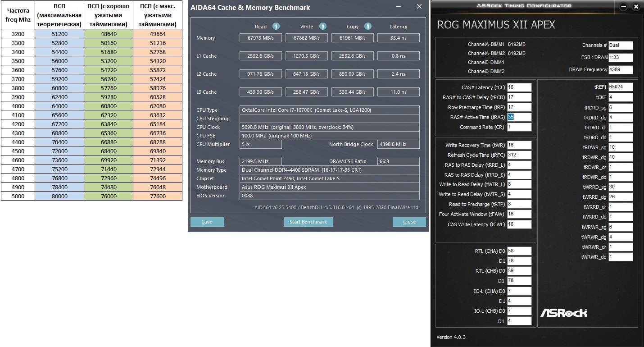644x347 pixels.
Task: Select the table cell containing 51200
Action: point(60,34)
